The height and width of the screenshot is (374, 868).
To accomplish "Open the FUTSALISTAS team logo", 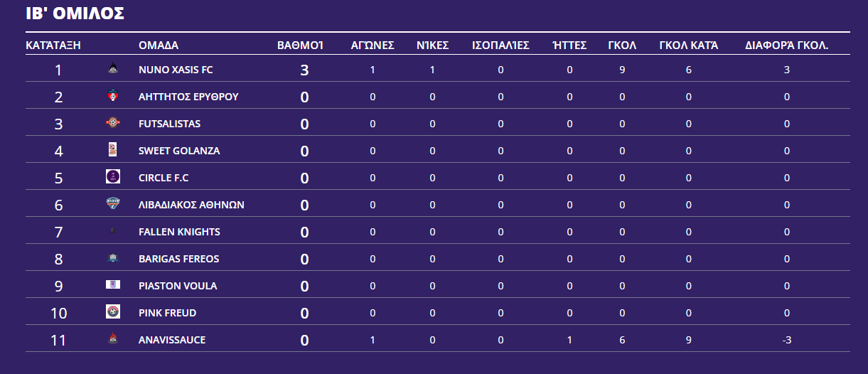I will [112, 123].
